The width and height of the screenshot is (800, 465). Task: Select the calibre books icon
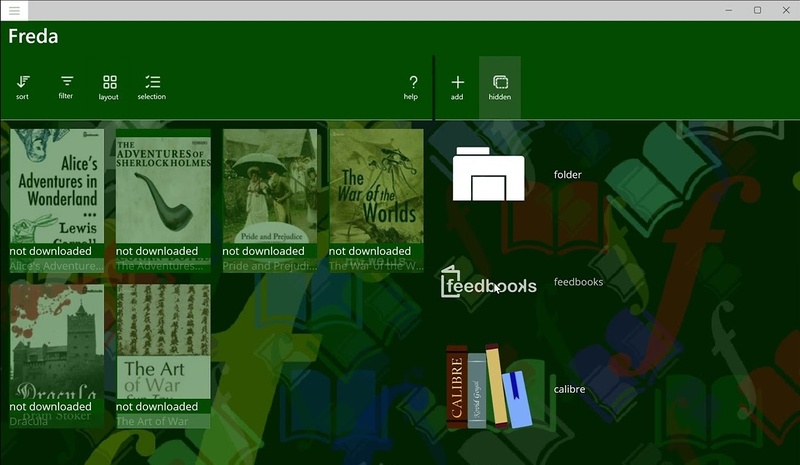tap(489, 386)
